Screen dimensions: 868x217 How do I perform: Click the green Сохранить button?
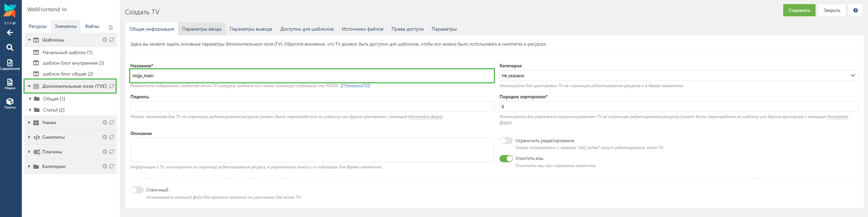(799, 10)
